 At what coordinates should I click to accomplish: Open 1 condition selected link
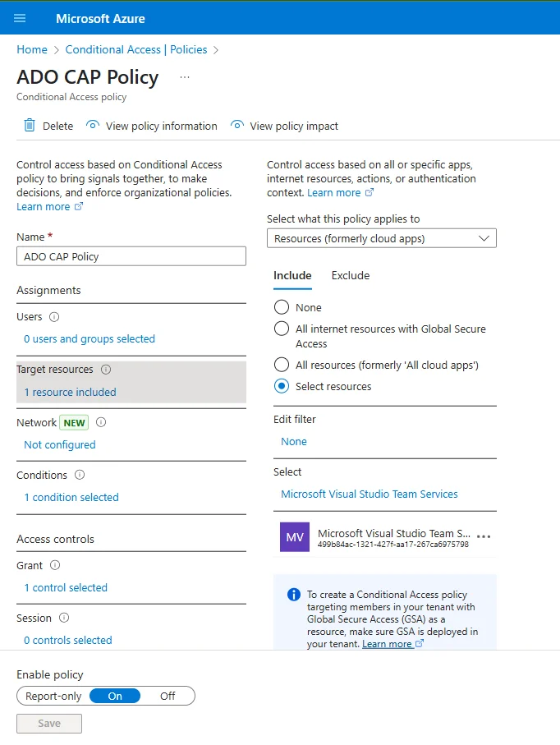pyautogui.click(x=71, y=497)
